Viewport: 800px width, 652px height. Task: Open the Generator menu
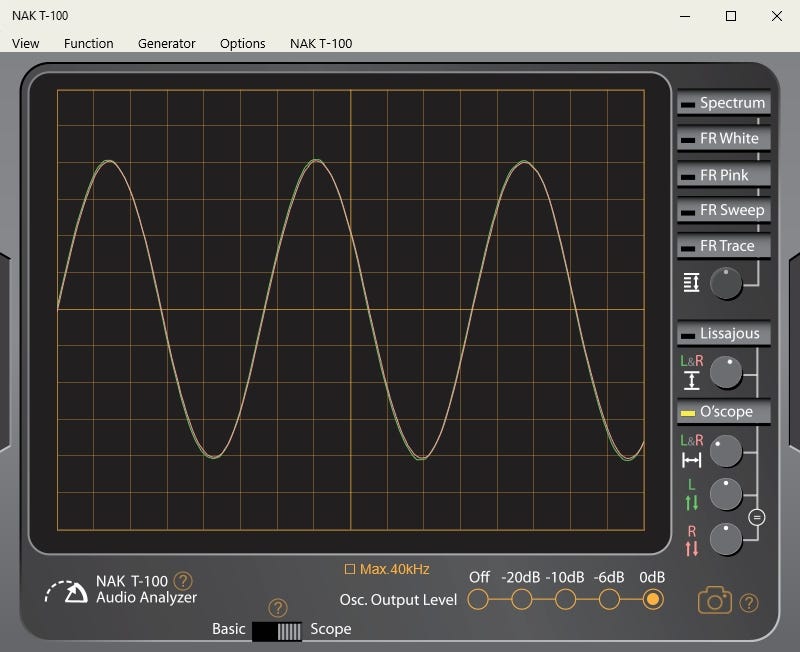[166, 43]
